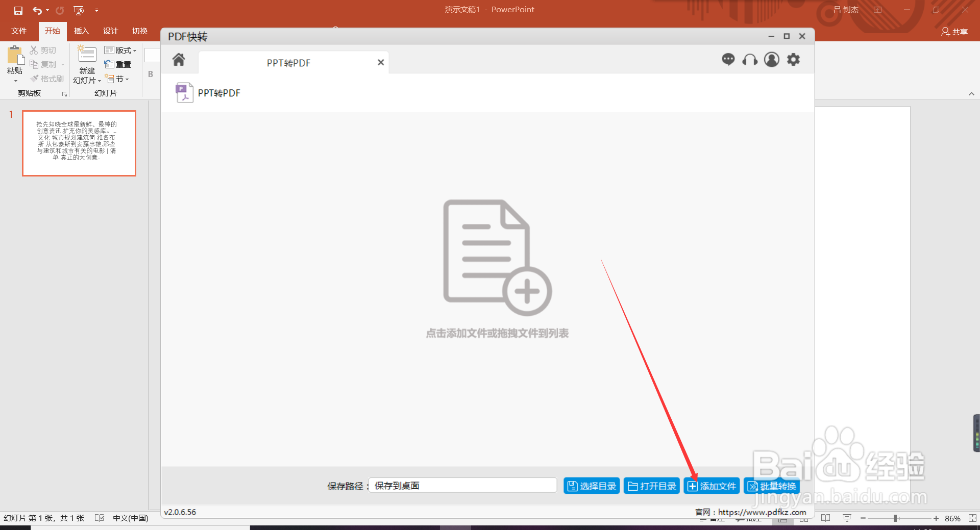Click the account name 吕钊杰
The height and width of the screenshot is (530, 980).
pyautogui.click(x=846, y=10)
